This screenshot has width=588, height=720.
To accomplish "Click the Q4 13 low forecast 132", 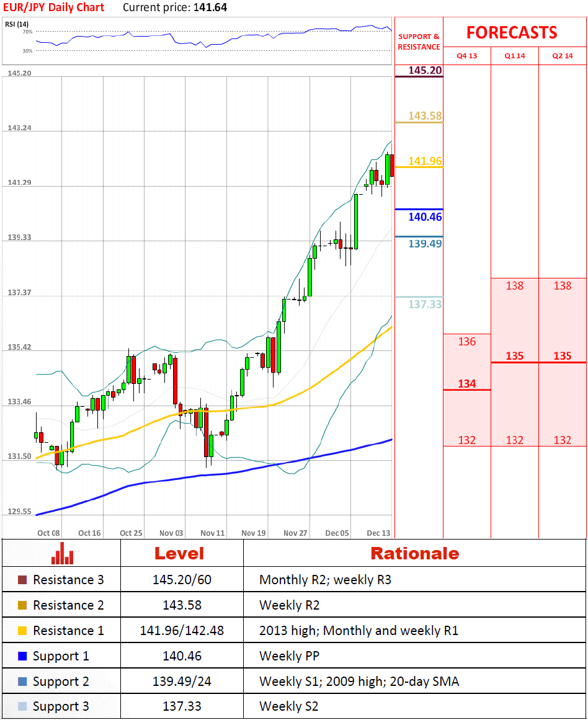I will (x=466, y=440).
